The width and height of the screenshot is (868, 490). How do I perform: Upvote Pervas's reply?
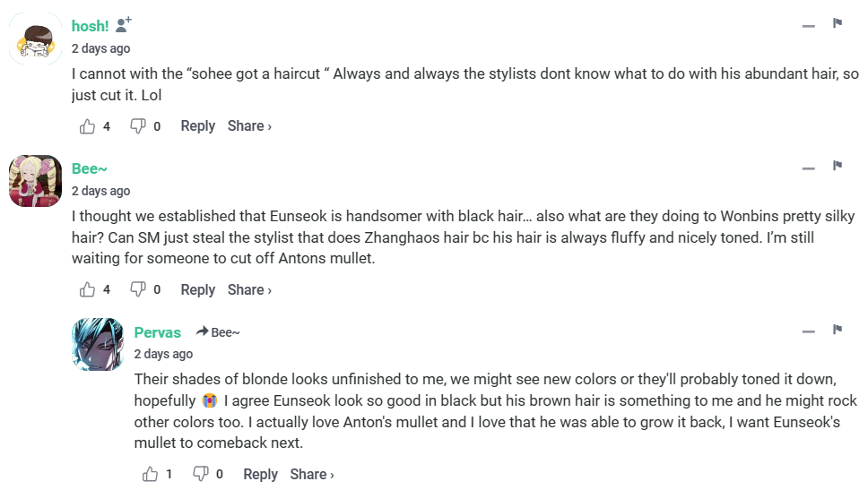tap(151, 474)
